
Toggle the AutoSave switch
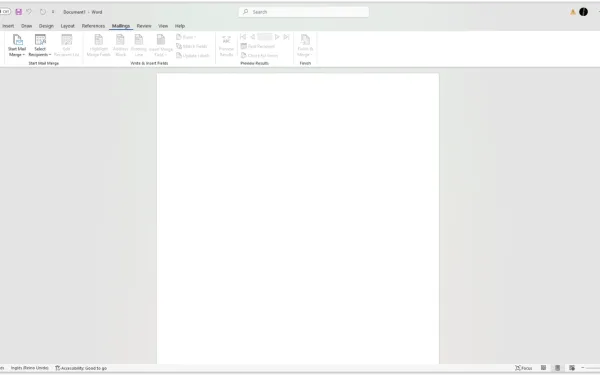5,12
